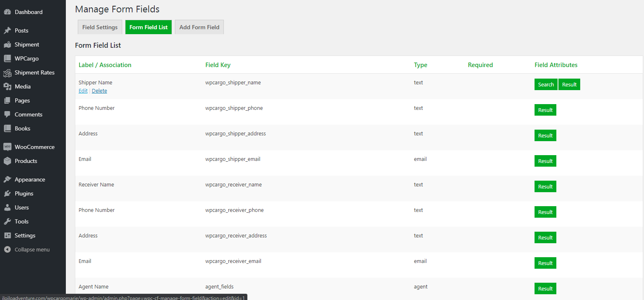Open the WPCargo menu
Image resolution: width=644 pixels, height=300 pixels.
point(33,58)
